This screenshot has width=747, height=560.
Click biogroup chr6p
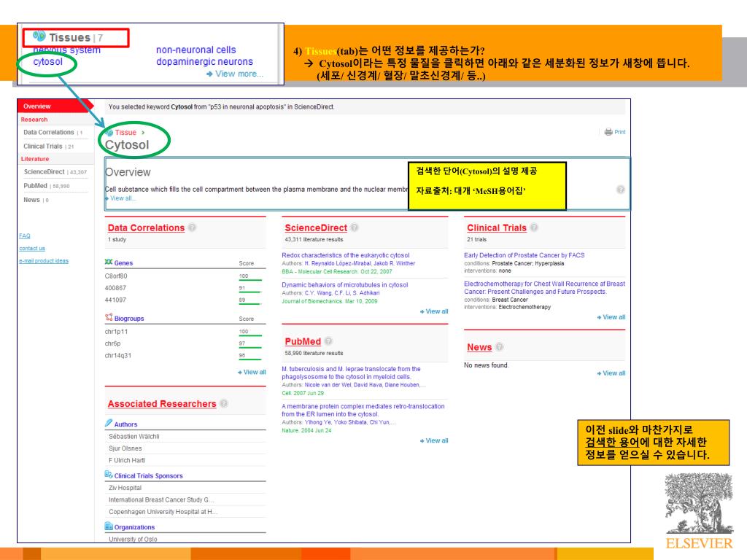112,343
